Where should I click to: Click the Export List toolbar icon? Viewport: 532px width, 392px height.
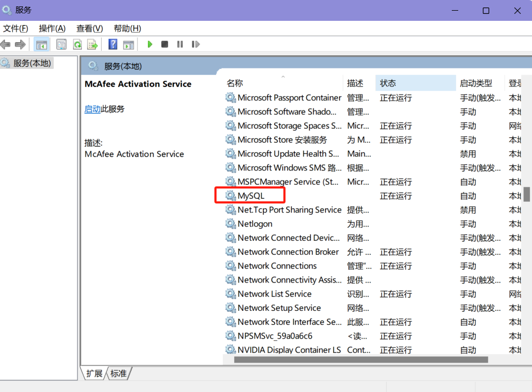point(92,44)
